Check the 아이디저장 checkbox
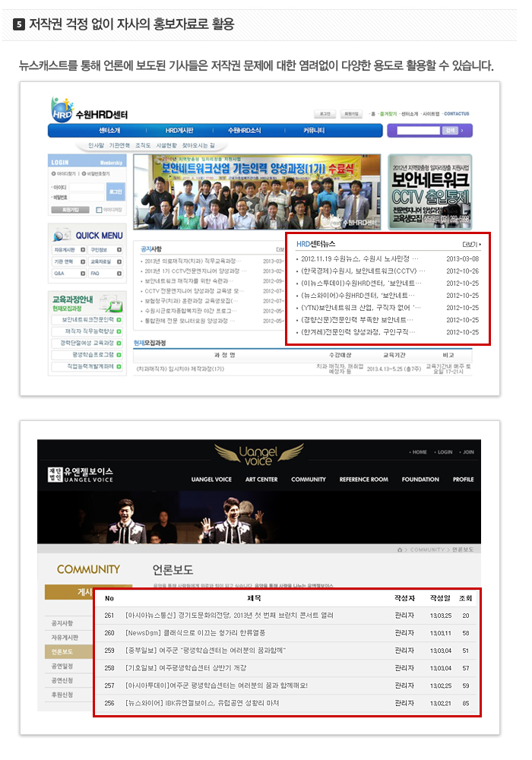This screenshot has height=760, width=532. click(99, 210)
